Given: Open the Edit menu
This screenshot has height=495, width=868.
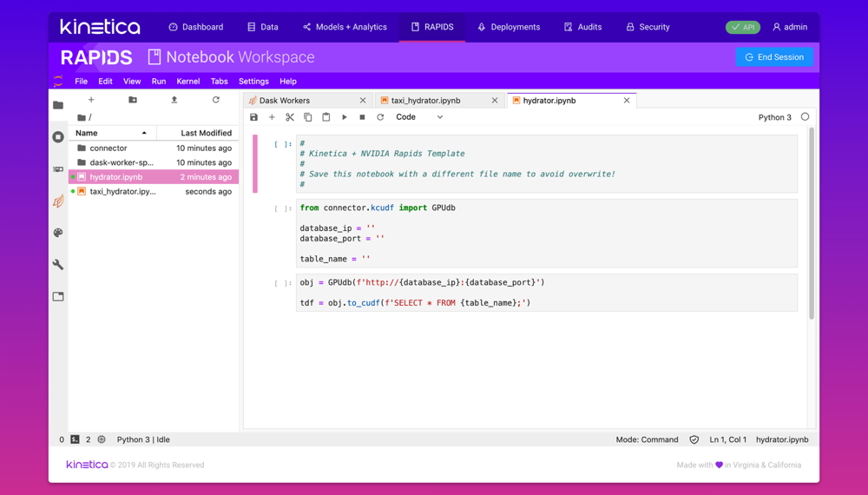Looking at the screenshot, I should click(x=105, y=82).
